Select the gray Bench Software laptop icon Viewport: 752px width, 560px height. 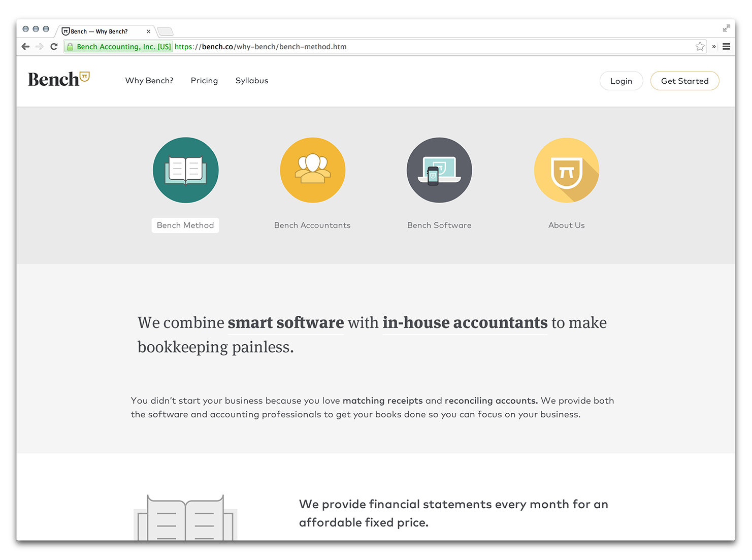(x=439, y=170)
